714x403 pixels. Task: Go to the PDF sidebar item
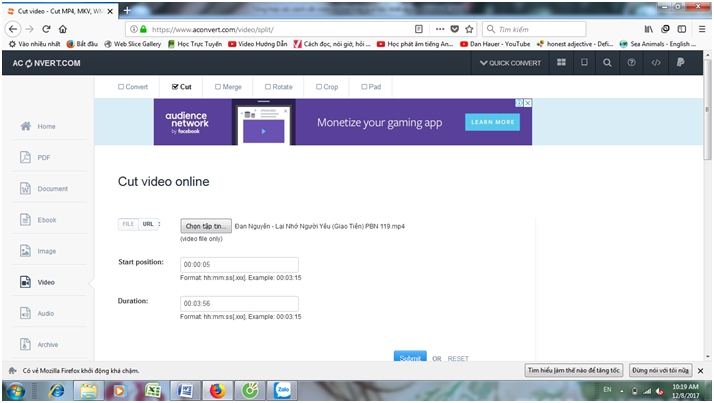tap(44, 157)
